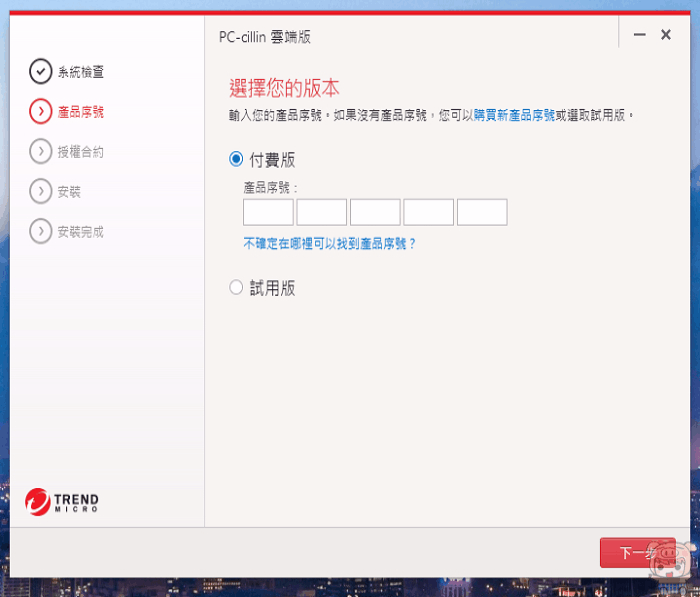Select the 試用版 radio button
The image size is (700, 597).
coord(236,287)
